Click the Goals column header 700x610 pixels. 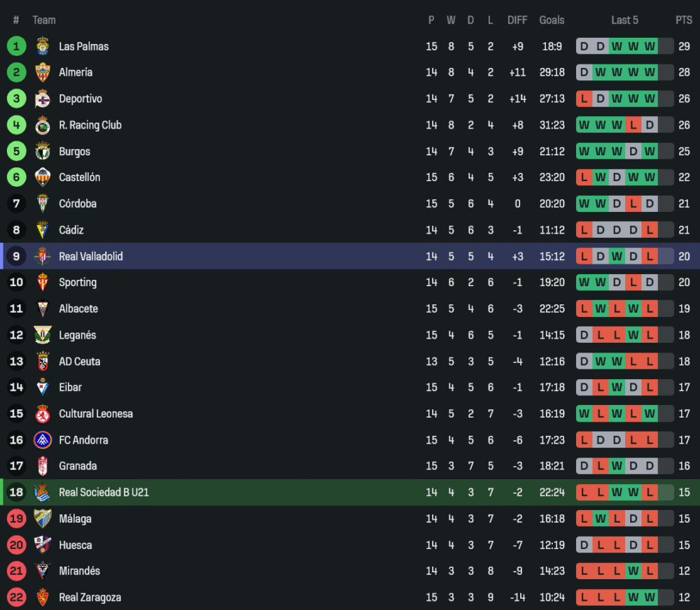coord(552,20)
